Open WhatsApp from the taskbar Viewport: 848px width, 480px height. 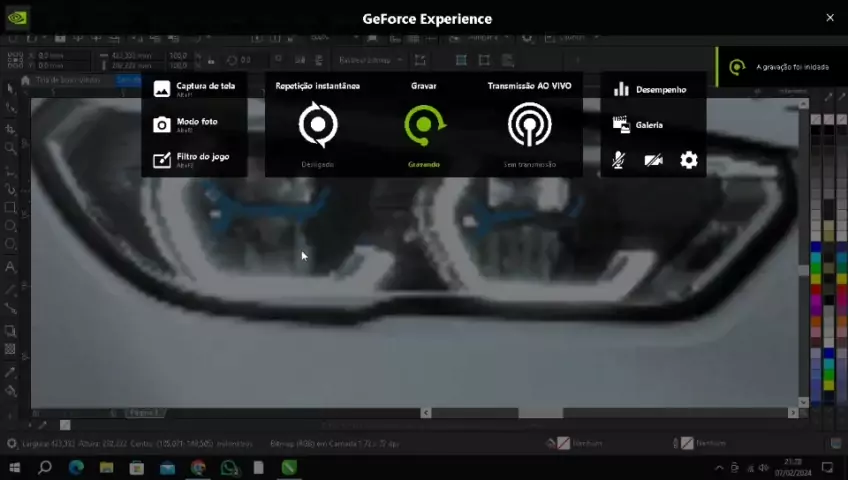pyautogui.click(x=228, y=467)
